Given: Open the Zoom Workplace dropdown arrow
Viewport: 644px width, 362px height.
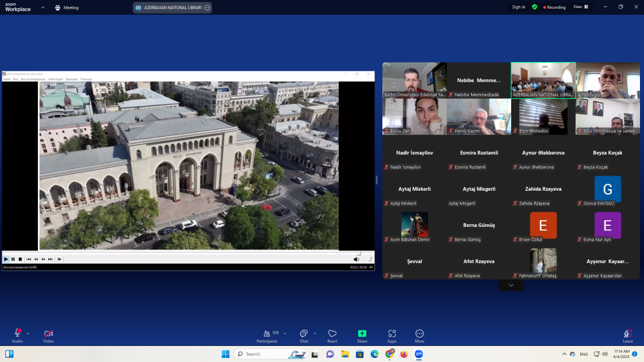Looking at the screenshot, I should pos(43,7).
